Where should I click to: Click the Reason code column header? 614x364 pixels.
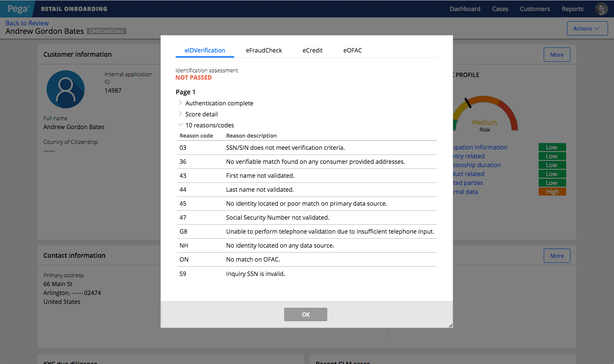pos(196,135)
